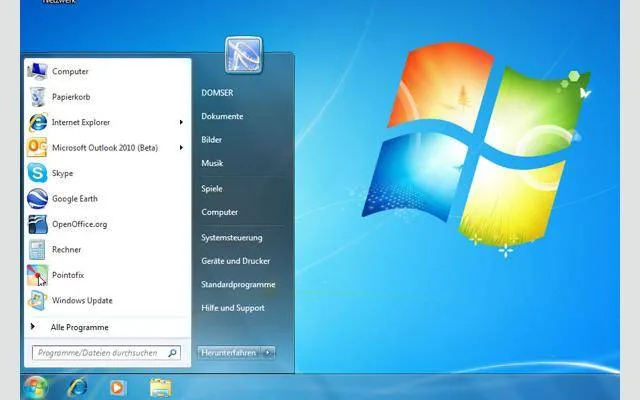The height and width of the screenshot is (400, 640).
Task: Select Microsoft Outlook 2010 (Beta) text
Action: (x=105, y=148)
